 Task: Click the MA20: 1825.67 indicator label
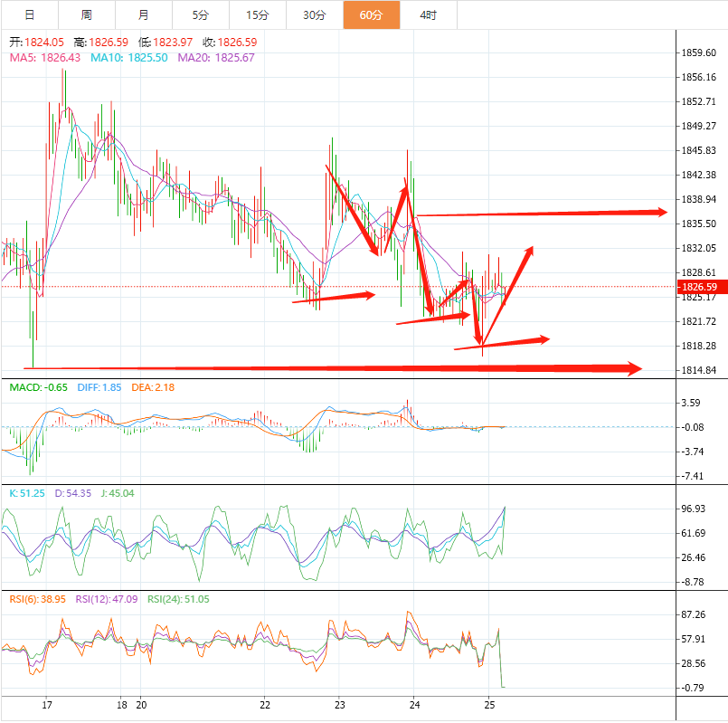click(x=216, y=58)
